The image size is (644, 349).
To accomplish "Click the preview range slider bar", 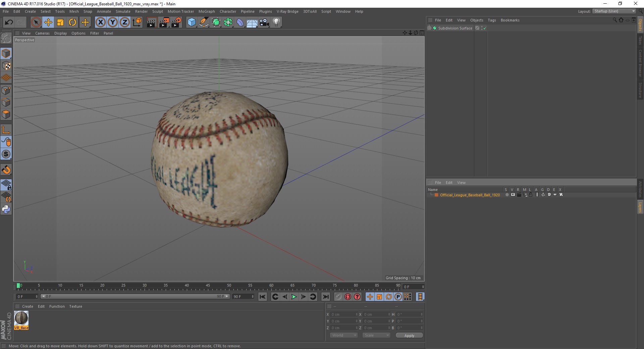I will 135,296.
